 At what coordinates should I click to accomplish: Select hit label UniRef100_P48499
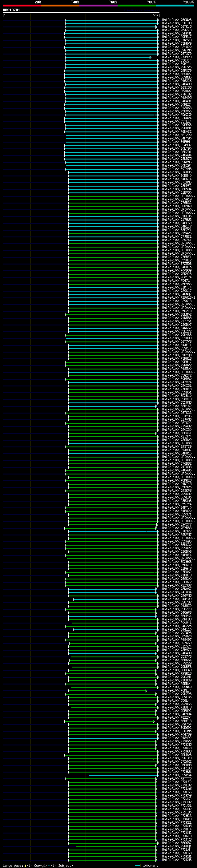click(177, 653)
